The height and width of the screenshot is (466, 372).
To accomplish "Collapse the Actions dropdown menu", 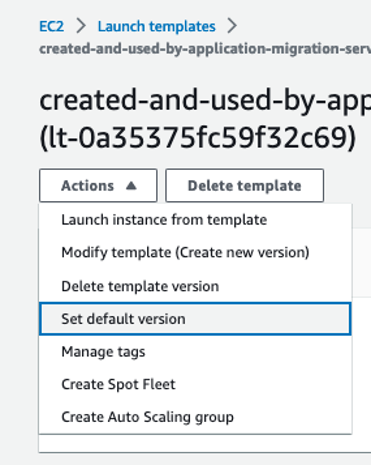I will (x=98, y=186).
